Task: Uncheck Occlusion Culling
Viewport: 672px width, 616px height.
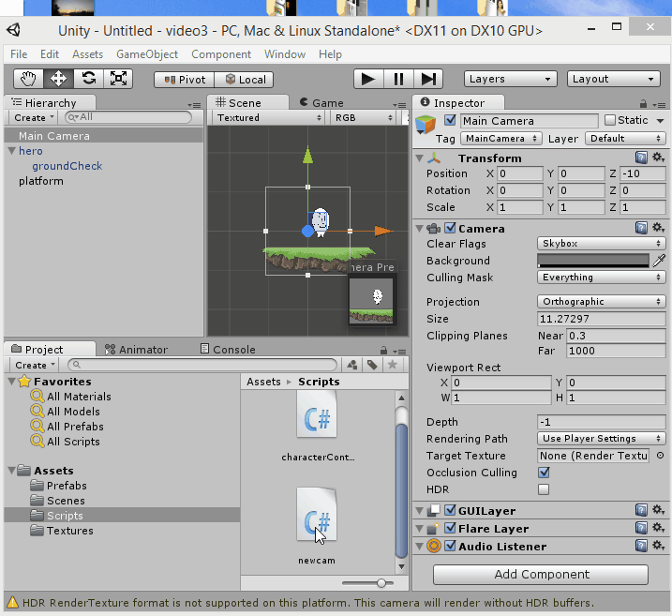Action: point(544,473)
